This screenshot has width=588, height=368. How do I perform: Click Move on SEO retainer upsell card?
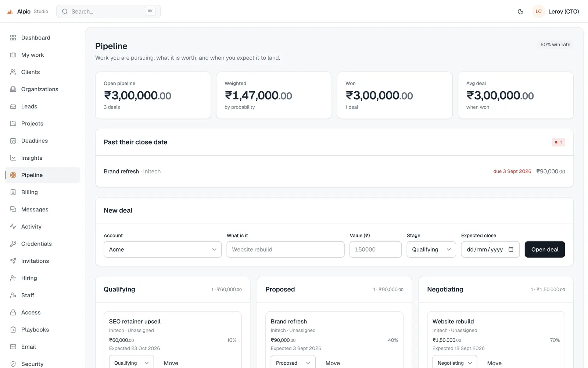pyautogui.click(x=171, y=363)
